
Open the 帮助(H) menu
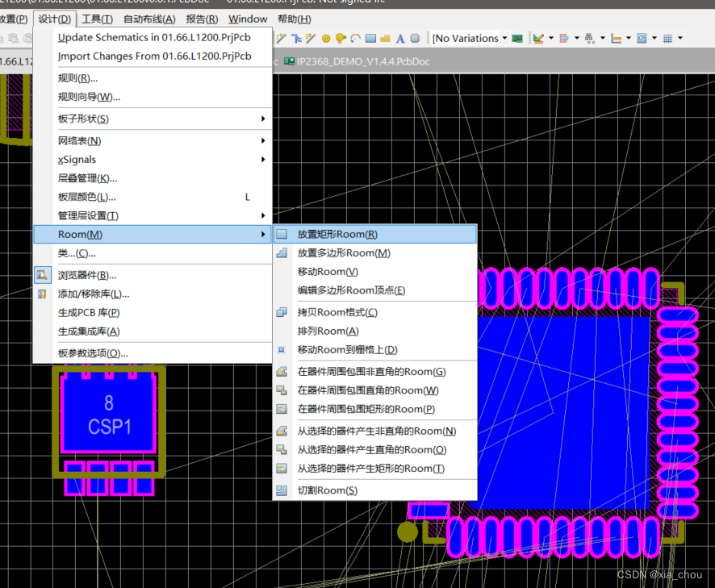pyautogui.click(x=295, y=19)
